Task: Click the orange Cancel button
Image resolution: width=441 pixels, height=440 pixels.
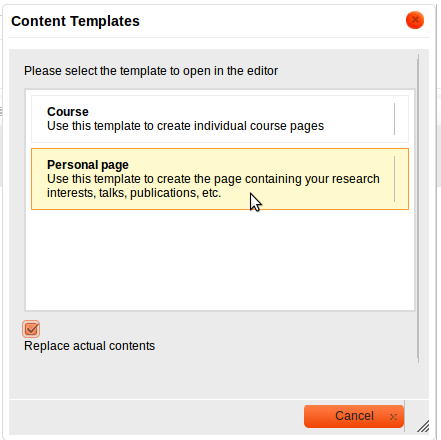Action: [354, 416]
